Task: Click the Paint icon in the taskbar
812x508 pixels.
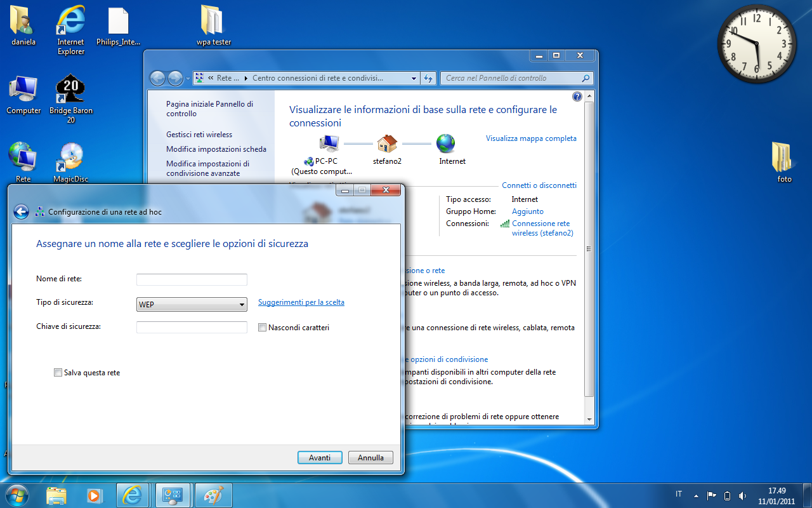Action: (213, 495)
